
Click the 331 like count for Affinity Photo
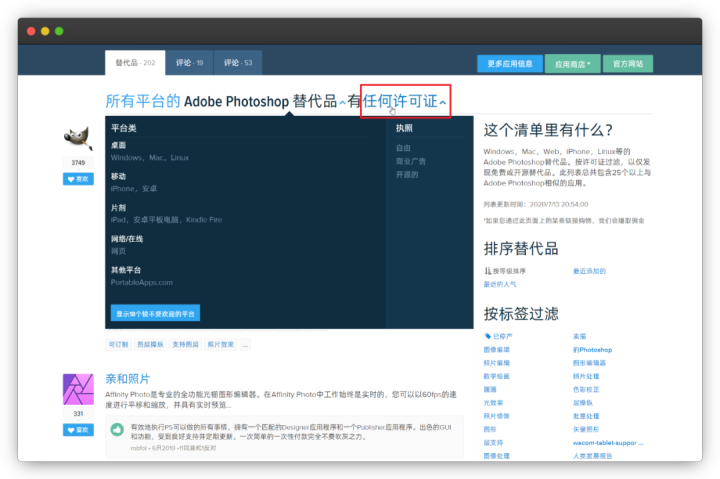coord(78,414)
